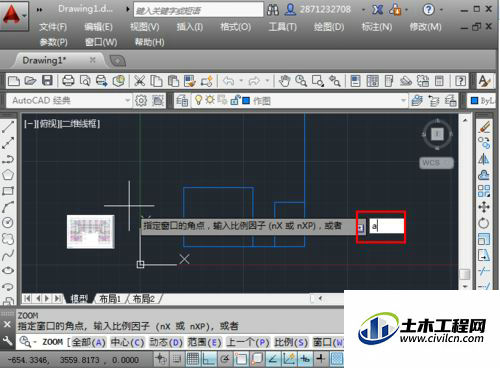Toggle Ortho Mode in status bar

(x=209, y=359)
